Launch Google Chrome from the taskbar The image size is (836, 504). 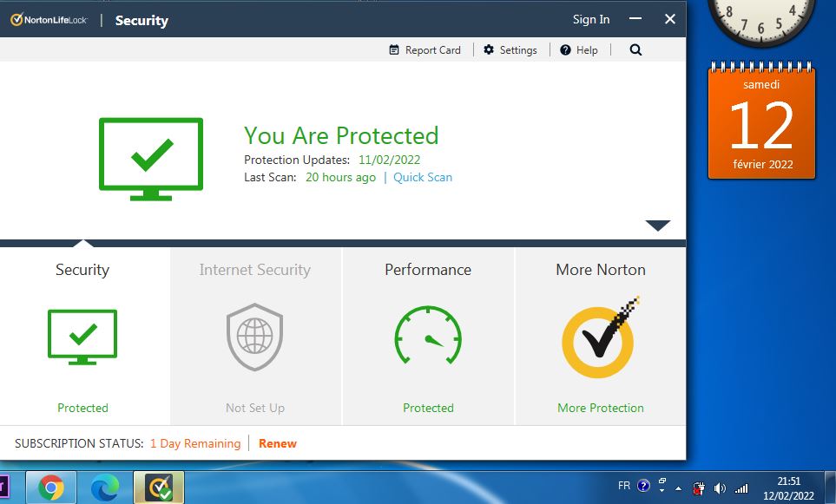(x=51, y=488)
